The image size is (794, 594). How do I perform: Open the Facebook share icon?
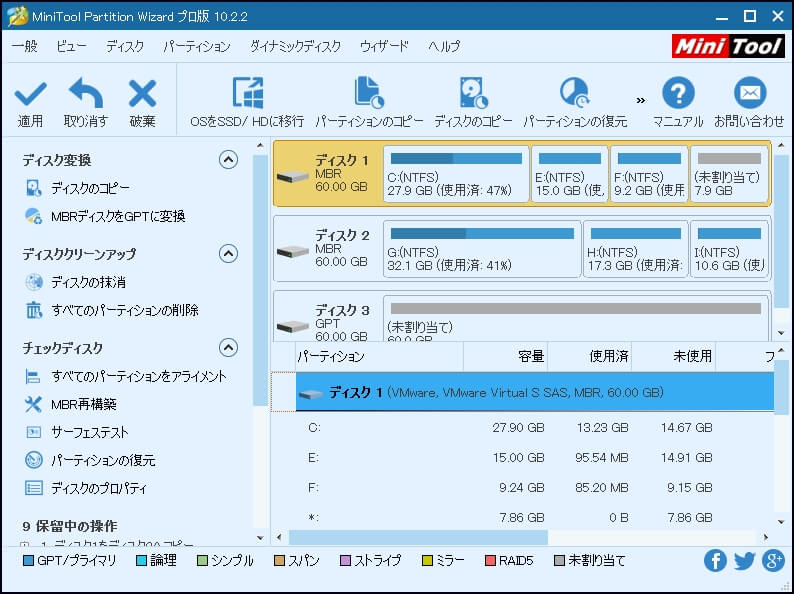click(715, 561)
